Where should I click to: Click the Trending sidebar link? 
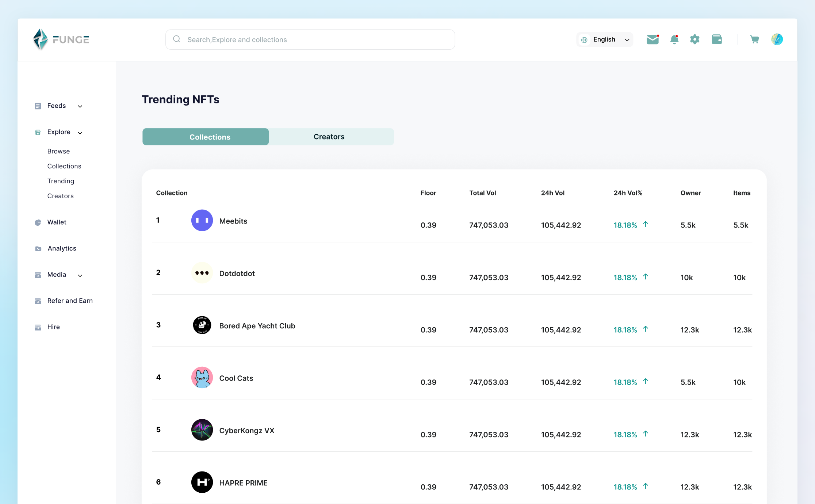click(x=61, y=181)
